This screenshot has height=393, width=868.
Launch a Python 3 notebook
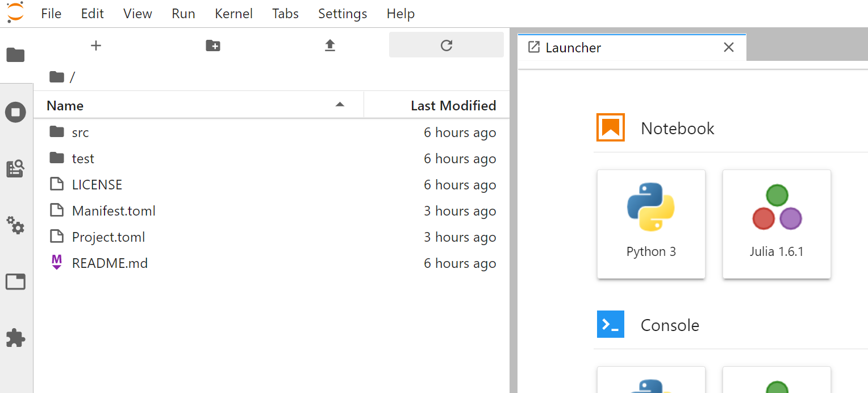651,224
